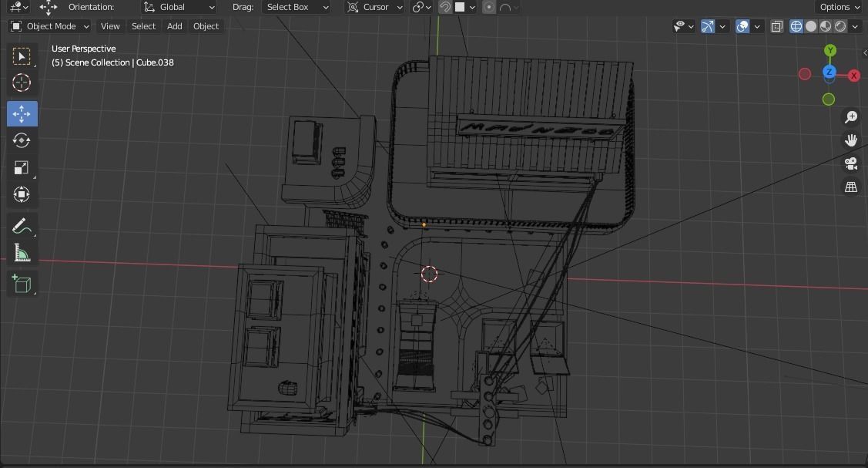Open the View menu
Viewport: 868px width, 468px height.
tap(110, 25)
